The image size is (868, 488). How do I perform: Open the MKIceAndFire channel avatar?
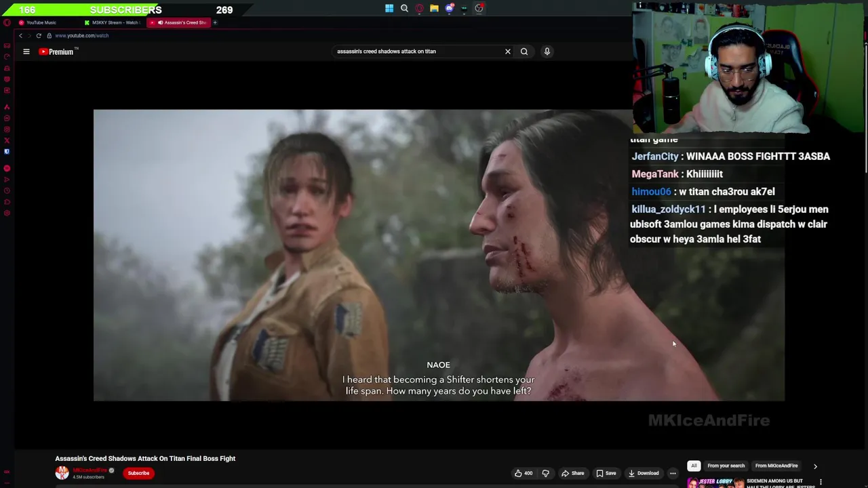[62, 473]
